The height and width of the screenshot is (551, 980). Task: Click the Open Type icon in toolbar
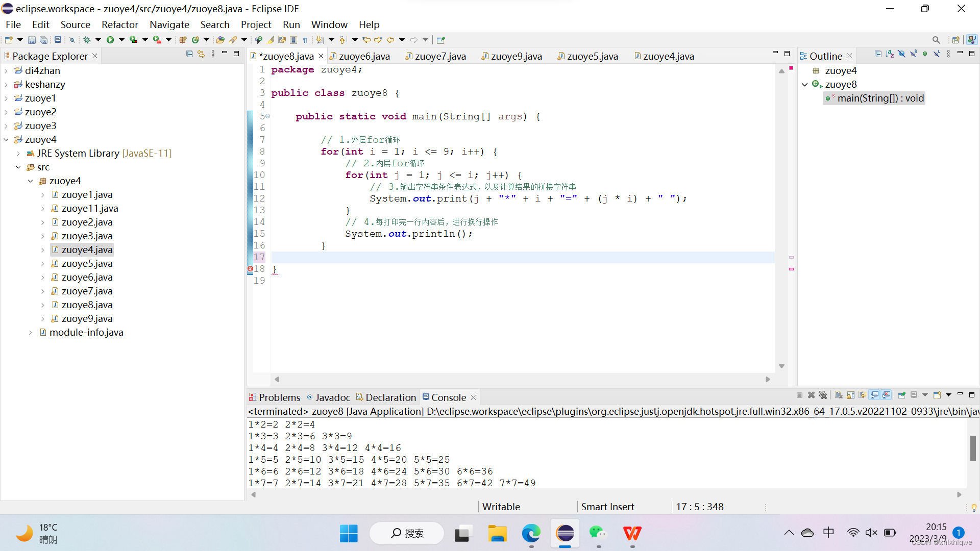220,40
